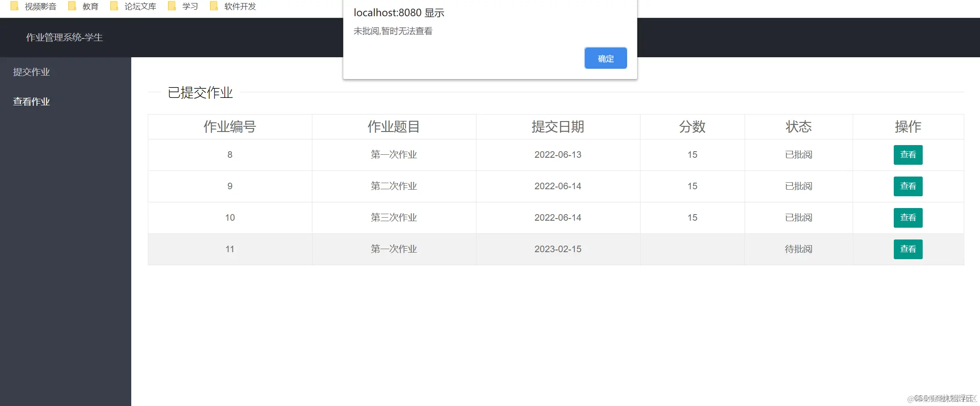Viewport: 980px width, 406px height.
Task: Click the assignment number 10 cell
Action: [230, 218]
